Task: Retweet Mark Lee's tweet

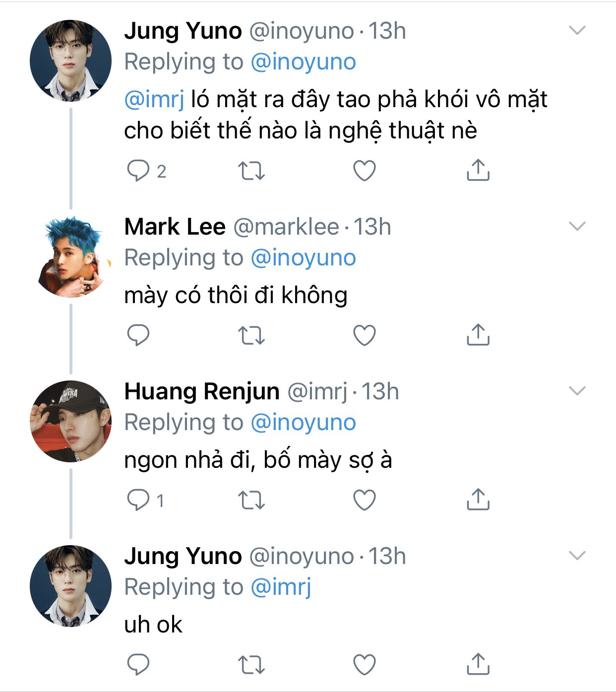Action: click(x=251, y=335)
